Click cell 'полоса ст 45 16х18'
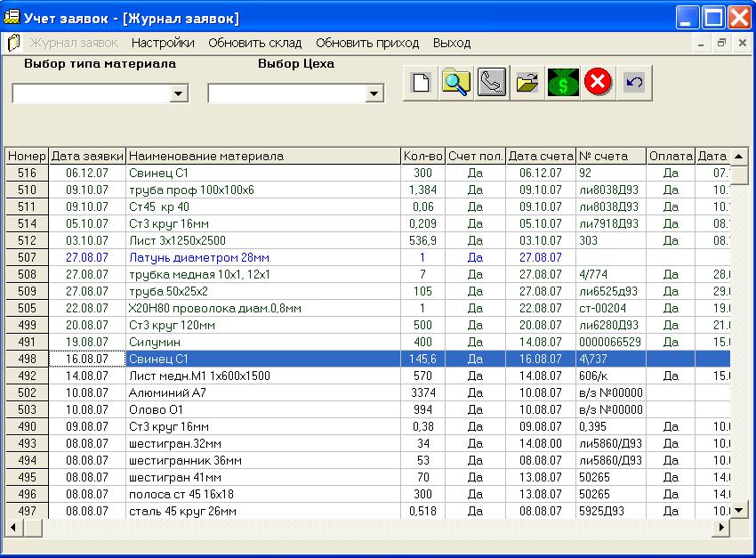The height and width of the screenshot is (558, 756). [x=263, y=494]
